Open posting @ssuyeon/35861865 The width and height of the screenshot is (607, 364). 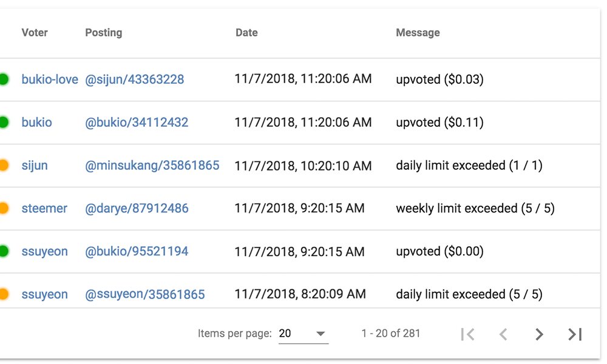[145, 294]
